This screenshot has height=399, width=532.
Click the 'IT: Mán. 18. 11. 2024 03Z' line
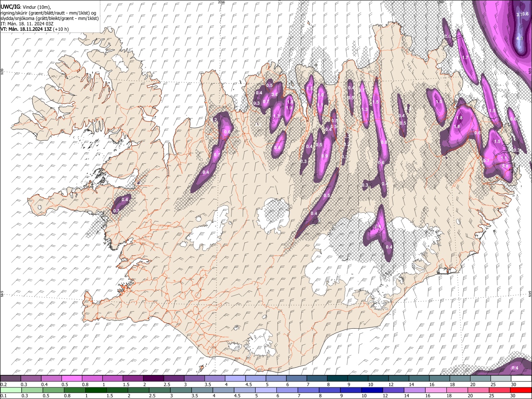[27, 24]
